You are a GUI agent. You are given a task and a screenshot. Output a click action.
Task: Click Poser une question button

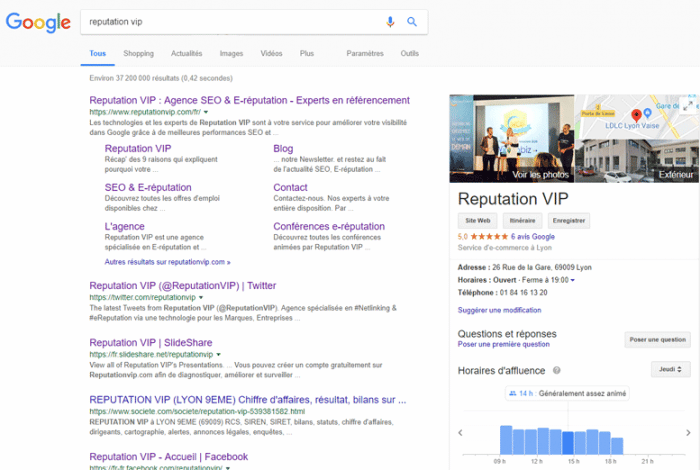[658, 340]
